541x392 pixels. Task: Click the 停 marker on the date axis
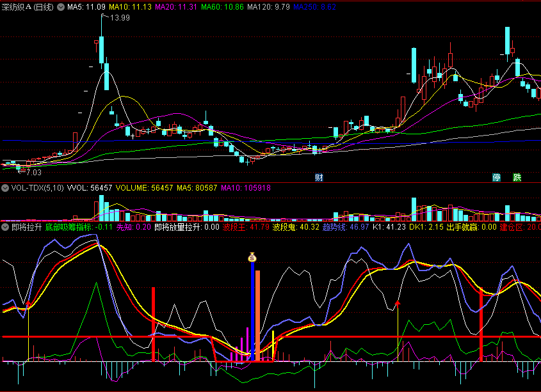[496, 178]
